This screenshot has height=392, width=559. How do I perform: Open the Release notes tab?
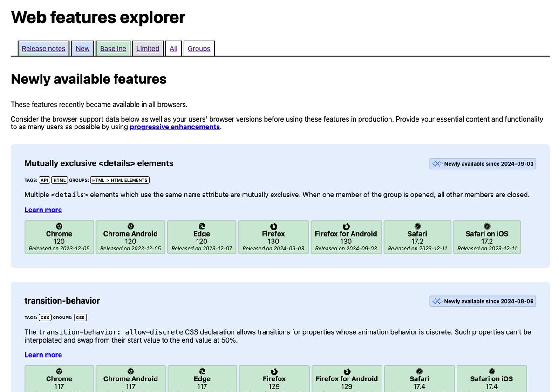point(44,48)
